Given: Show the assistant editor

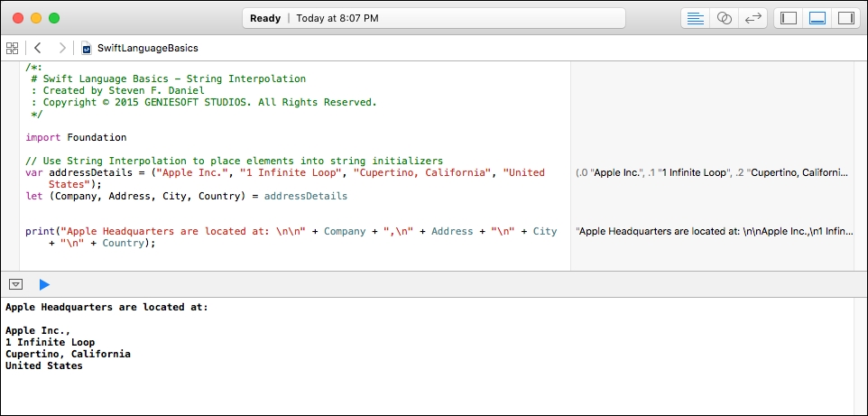Looking at the screenshot, I should click(x=724, y=18).
